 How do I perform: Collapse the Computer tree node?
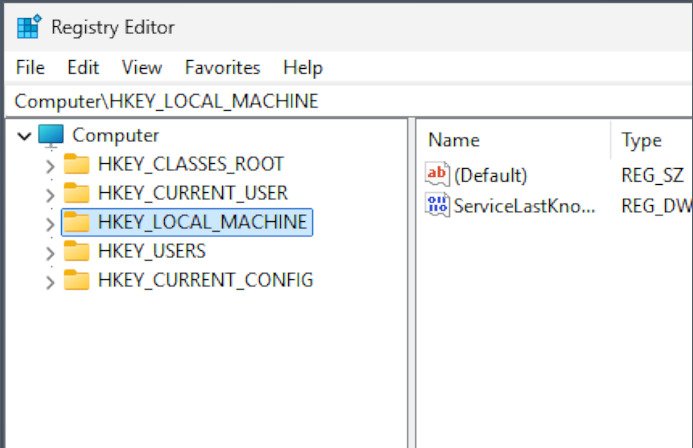tap(24, 136)
